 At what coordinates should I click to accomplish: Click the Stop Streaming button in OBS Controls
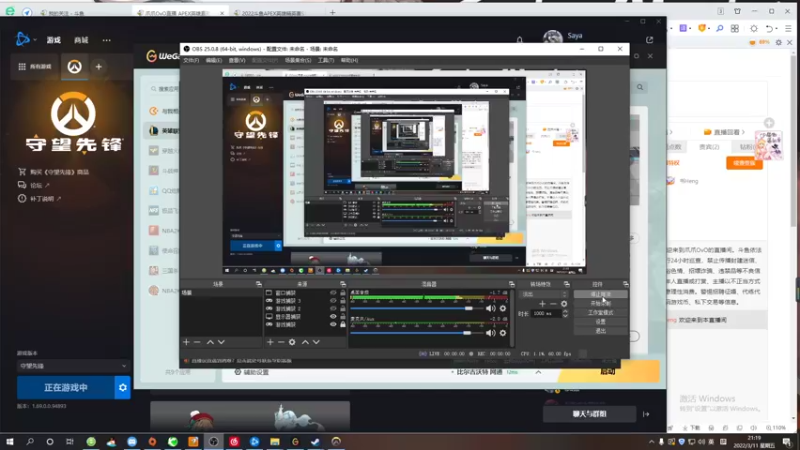[x=600, y=294]
